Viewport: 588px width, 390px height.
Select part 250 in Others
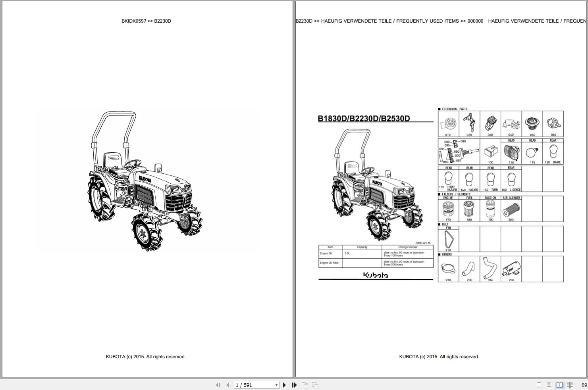(x=511, y=269)
